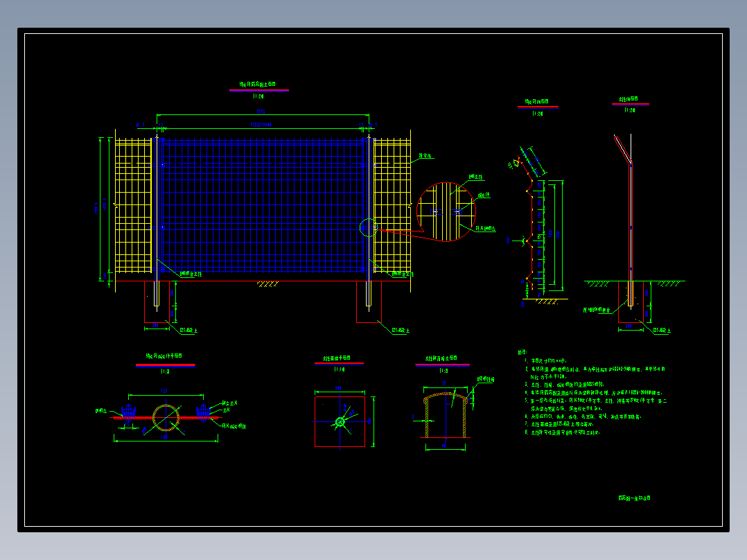Pick the right yellow mesh panel

[392, 205]
